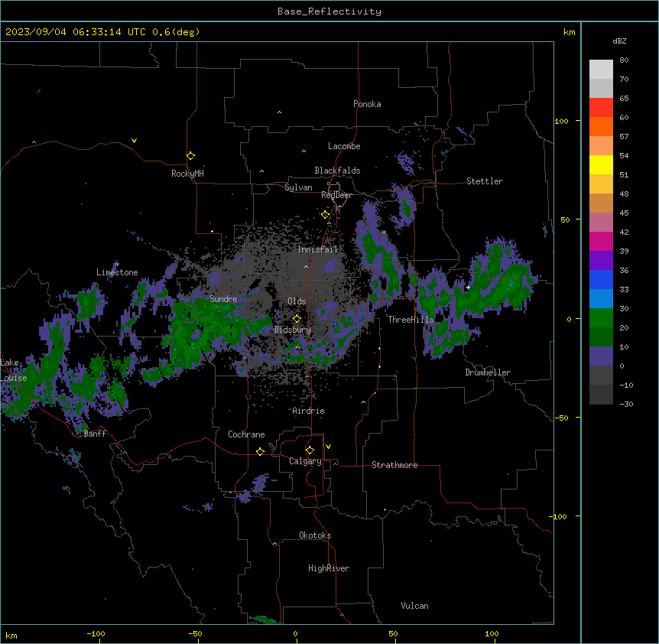Click the Sylvan label
This screenshot has width=659, height=644.
click(298, 187)
